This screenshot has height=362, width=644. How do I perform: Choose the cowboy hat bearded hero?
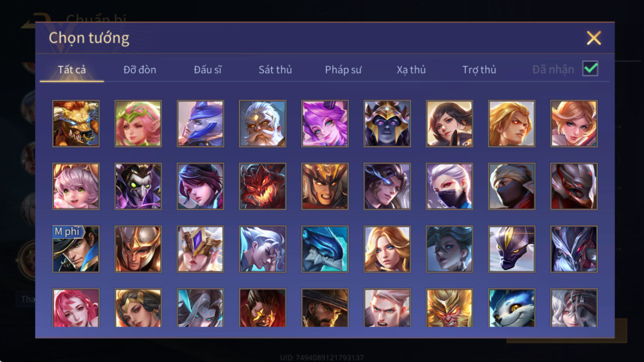325,308
